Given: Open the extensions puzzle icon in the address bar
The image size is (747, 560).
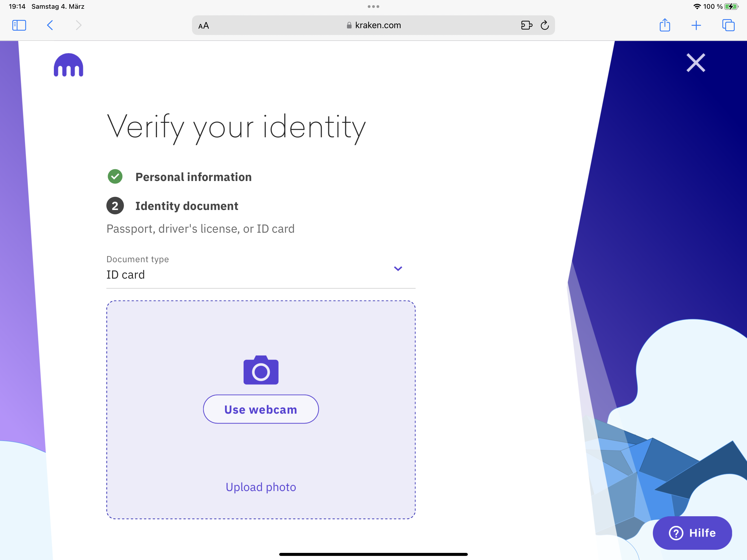Looking at the screenshot, I should click(x=526, y=25).
